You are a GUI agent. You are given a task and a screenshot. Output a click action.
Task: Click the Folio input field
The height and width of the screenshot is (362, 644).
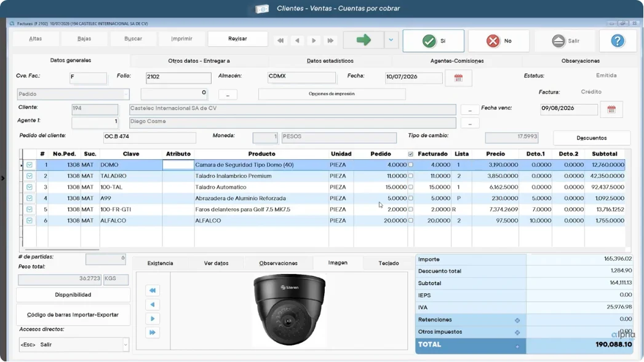coord(178,77)
